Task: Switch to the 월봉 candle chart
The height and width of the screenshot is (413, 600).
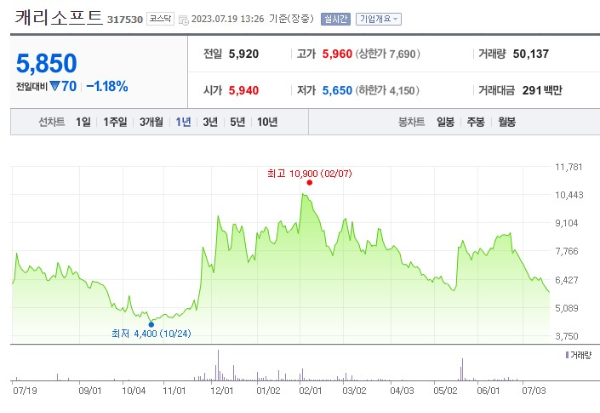Action: pos(507,122)
